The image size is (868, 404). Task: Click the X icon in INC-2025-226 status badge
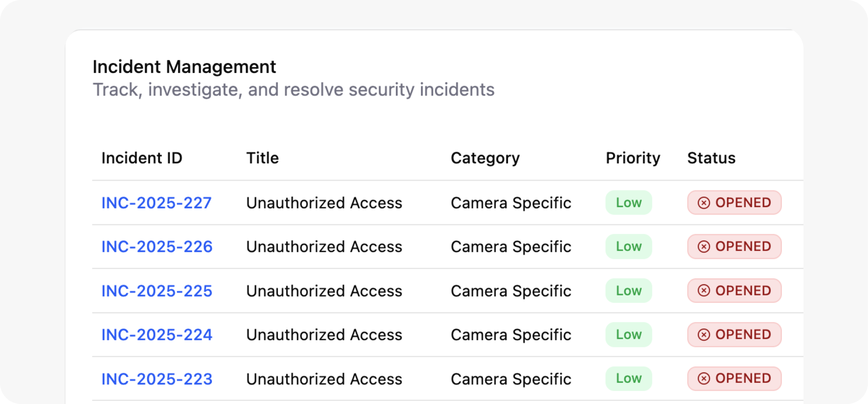pyautogui.click(x=704, y=246)
